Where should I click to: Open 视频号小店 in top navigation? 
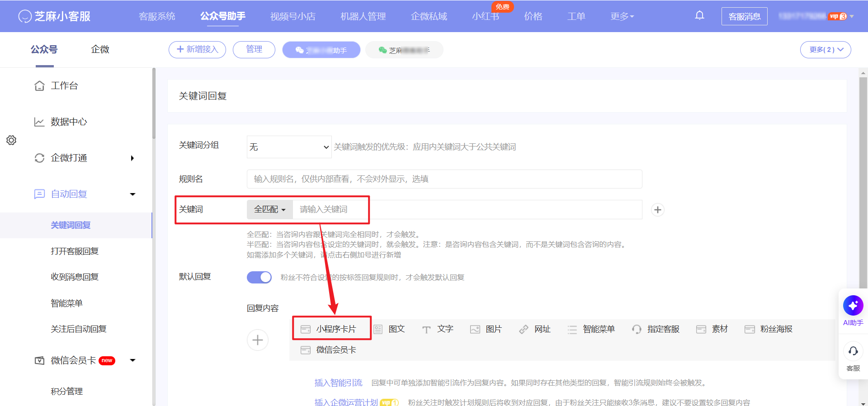point(293,16)
